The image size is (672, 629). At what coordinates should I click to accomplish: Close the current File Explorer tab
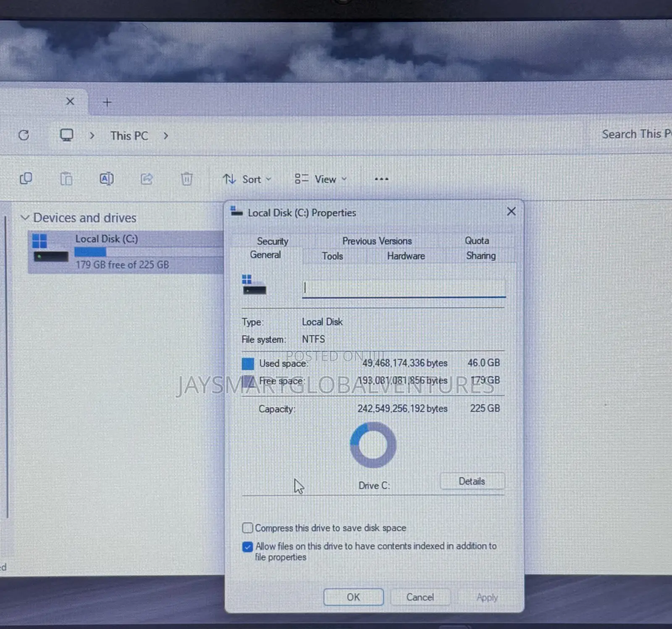pyautogui.click(x=70, y=101)
